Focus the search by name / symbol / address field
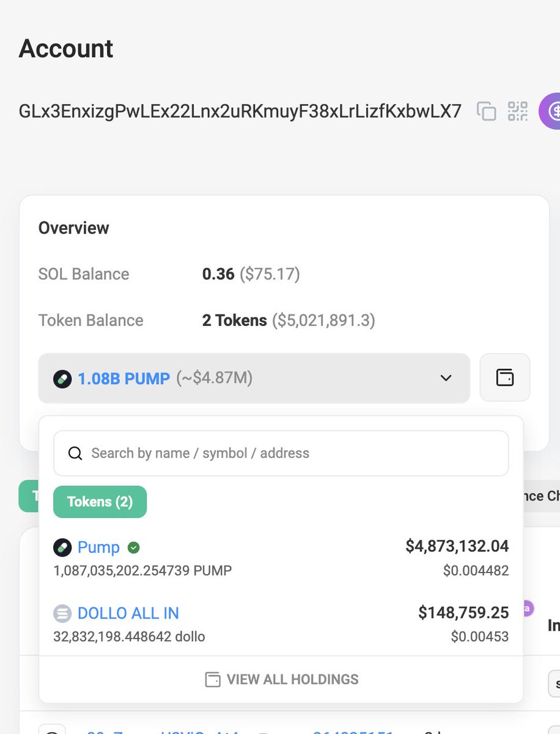This screenshot has width=560, height=734. click(x=281, y=453)
